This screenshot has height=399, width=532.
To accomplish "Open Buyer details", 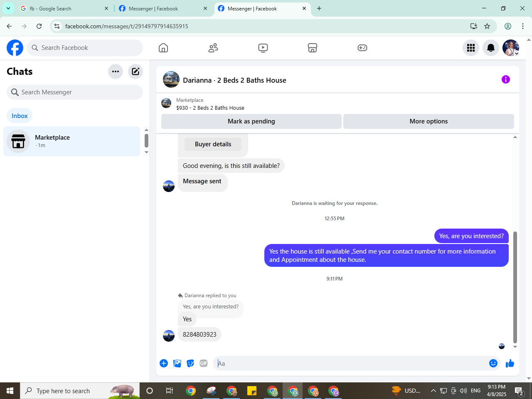I will point(213,144).
